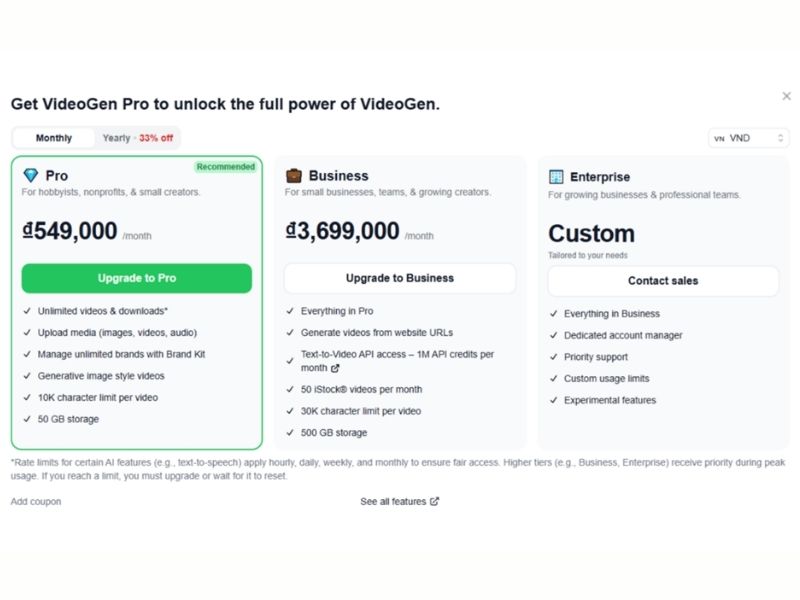
Task: Click the Add coupon link
Action: click(36, 502)
